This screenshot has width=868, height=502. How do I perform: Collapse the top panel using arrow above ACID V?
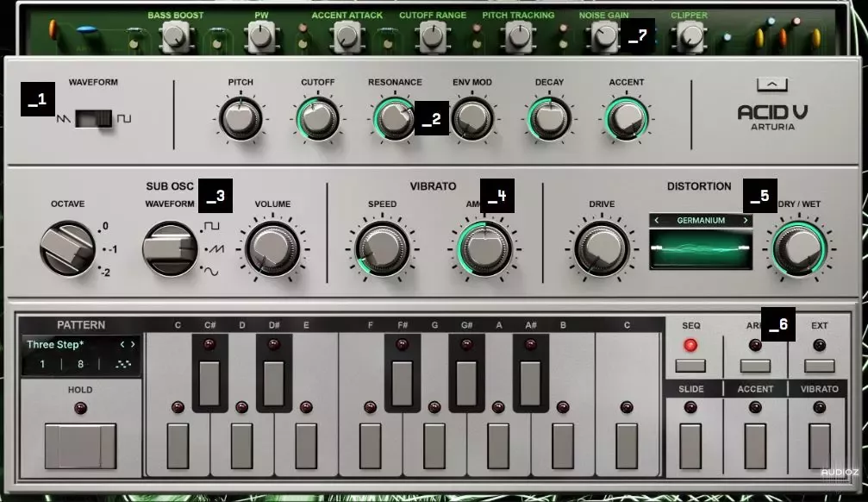(772, 85)
